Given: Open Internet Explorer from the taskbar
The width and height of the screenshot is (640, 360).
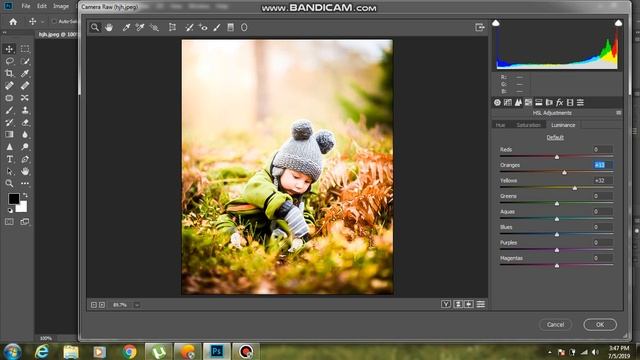Looking at the screenshot, I should [x=42, y=351].
